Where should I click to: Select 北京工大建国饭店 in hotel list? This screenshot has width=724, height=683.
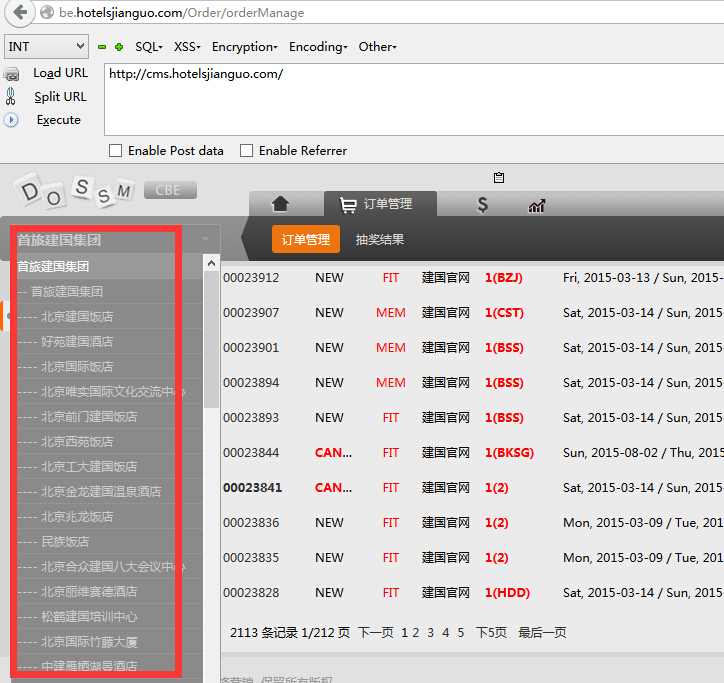(89, 466)
